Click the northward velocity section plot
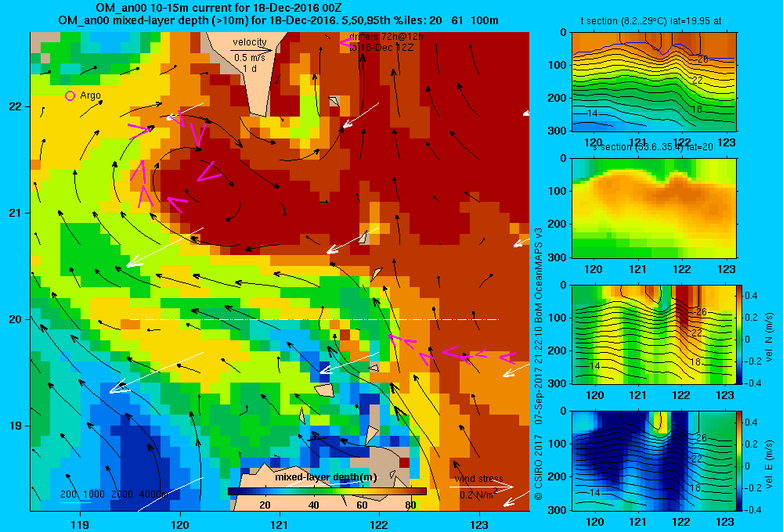 654,334
